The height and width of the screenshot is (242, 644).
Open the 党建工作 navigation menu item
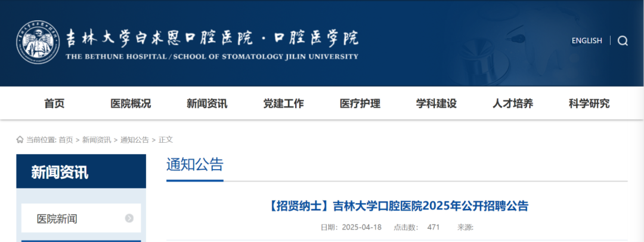pyautogui.click(x=283, y=104)
